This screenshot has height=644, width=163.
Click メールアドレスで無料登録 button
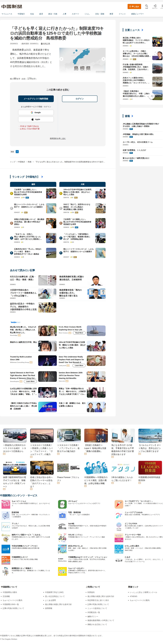pyautogui.click(x=36, y=99)
